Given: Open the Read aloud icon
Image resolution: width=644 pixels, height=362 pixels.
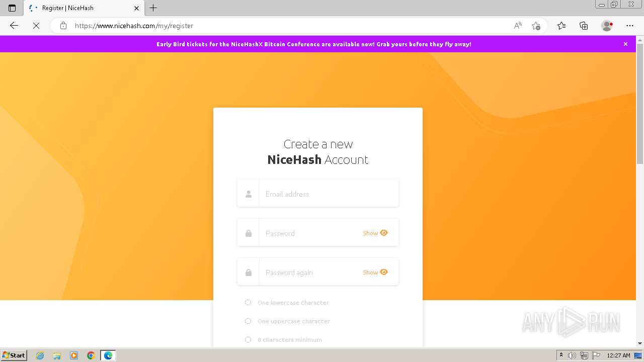Looking at the screenshot, I should [518, 26].
